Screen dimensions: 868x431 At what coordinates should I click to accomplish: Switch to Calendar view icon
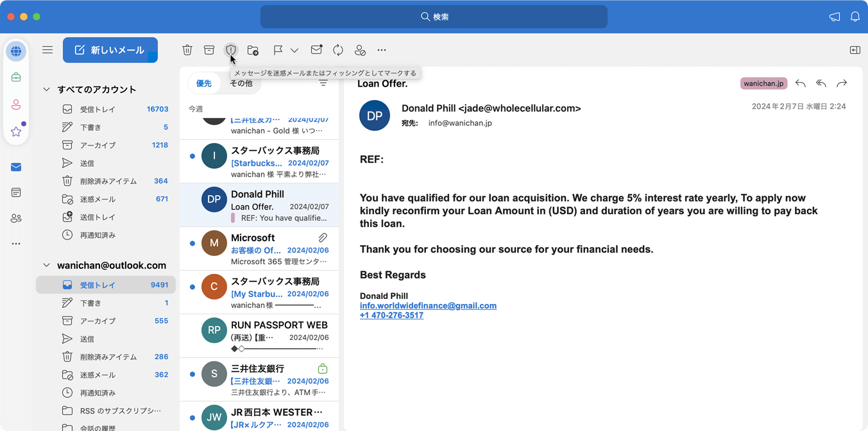point(16,192)
